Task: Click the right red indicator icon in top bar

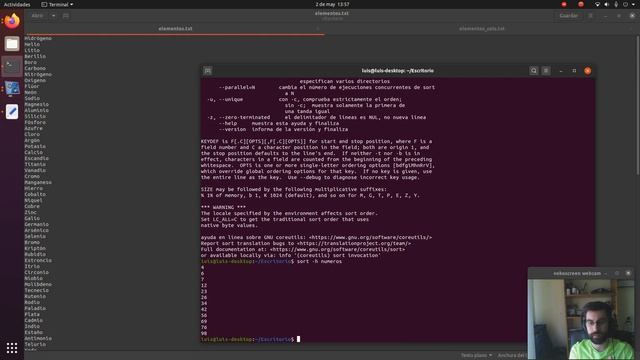Action: pos(581,4)
